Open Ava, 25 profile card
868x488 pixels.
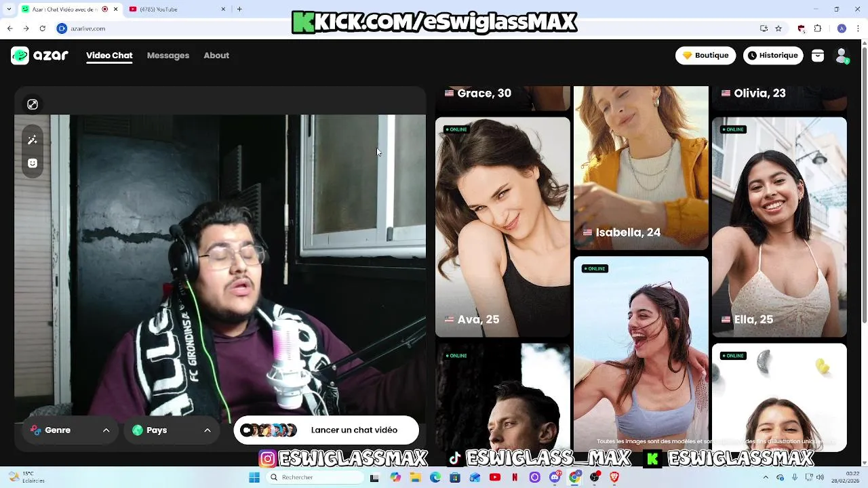click(x=502, y=227)
